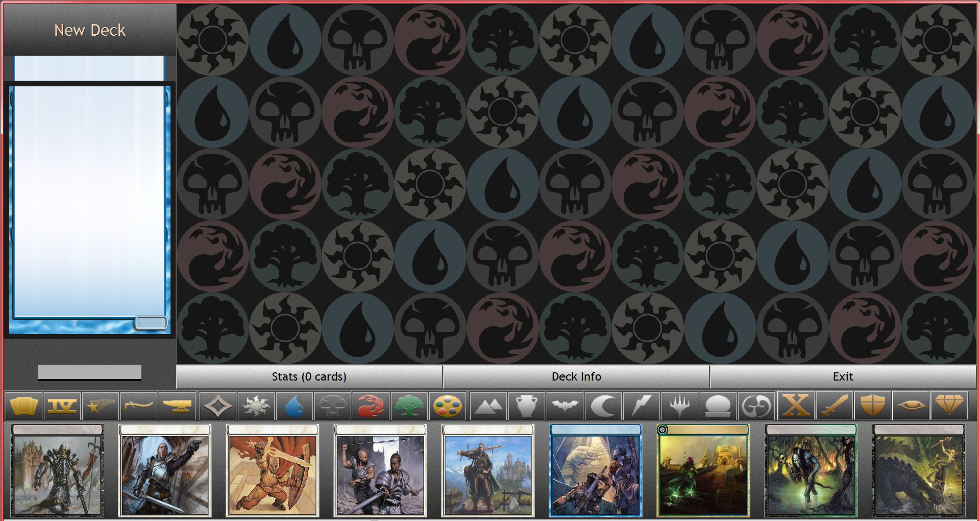Screen dimensions: 980x521
Task: Select the orange warrior with sword card
Action: tap(273, 470)
